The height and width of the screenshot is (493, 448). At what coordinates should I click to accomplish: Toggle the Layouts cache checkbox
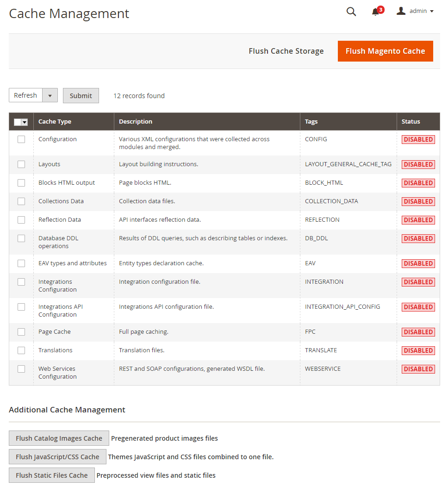[x=21, y=164]
